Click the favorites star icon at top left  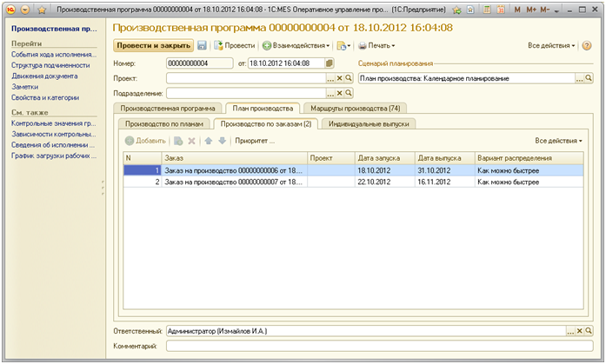click(x=42, y=10)
